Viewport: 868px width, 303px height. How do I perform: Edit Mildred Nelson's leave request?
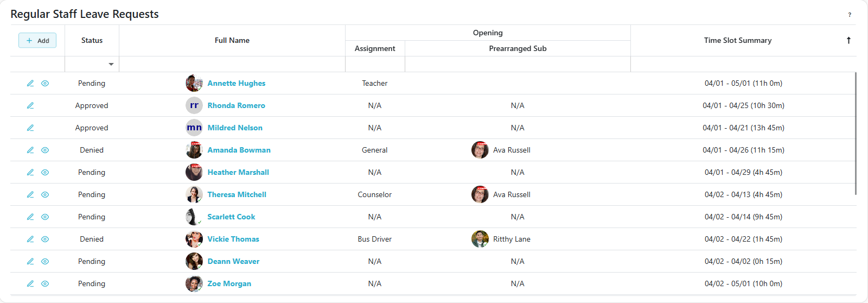coord(30,128)
